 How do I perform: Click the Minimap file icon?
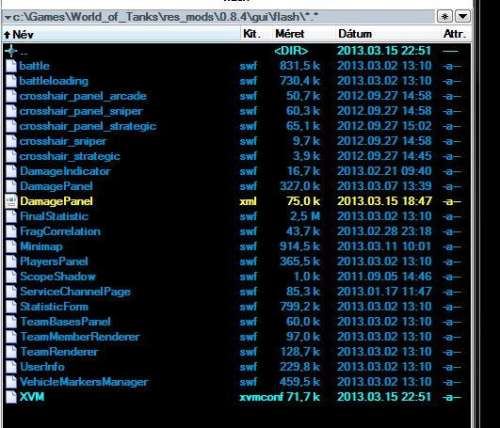click(11, 246)
